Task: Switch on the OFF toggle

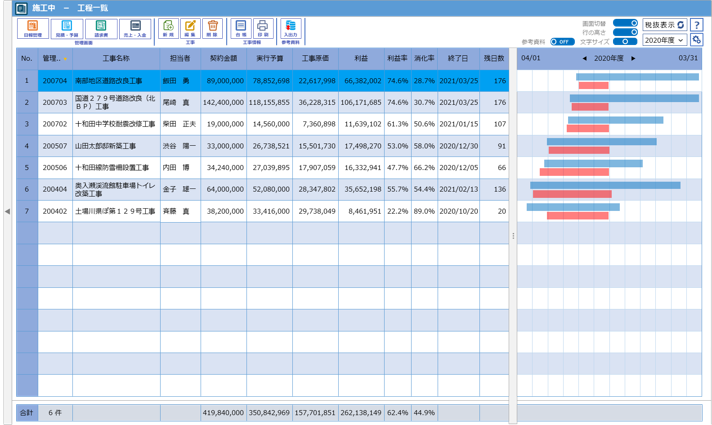Action: pyautogui.click(x=561, y=42)
